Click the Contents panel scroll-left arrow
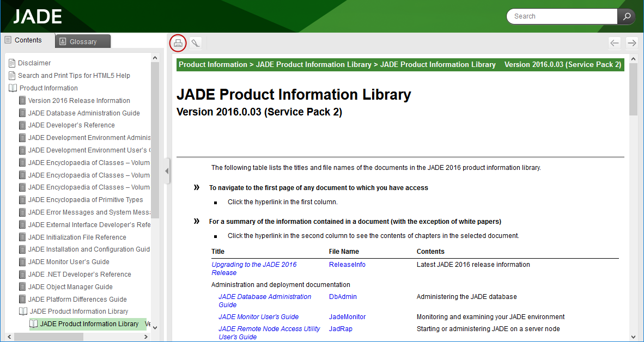Viewport: 644px width, 342px height. tap(10, 337)
